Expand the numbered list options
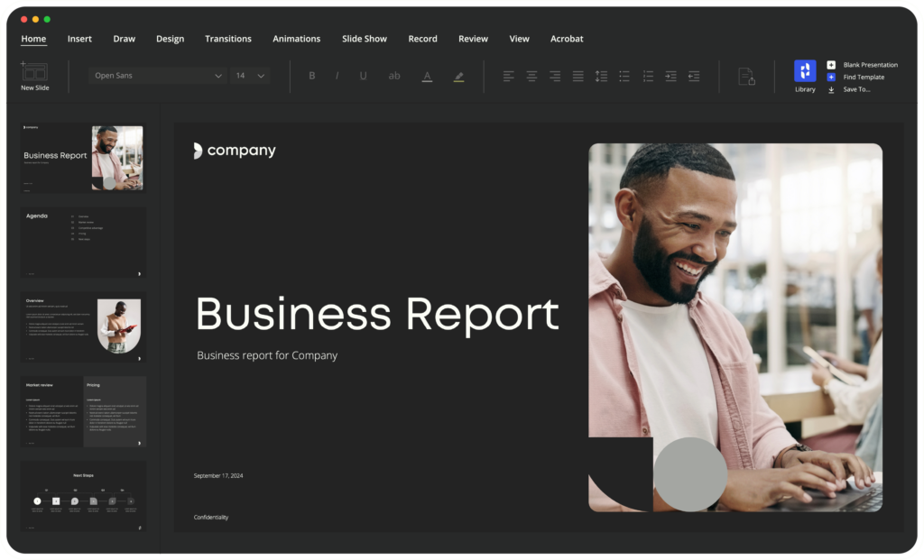The image size is (924, 560). pos(647,76)
